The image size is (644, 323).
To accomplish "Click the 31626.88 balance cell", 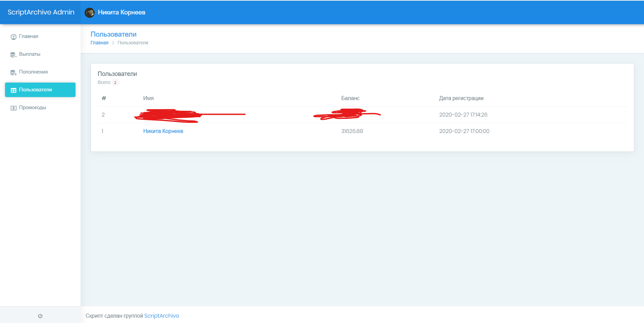I will tap(352, 131).
